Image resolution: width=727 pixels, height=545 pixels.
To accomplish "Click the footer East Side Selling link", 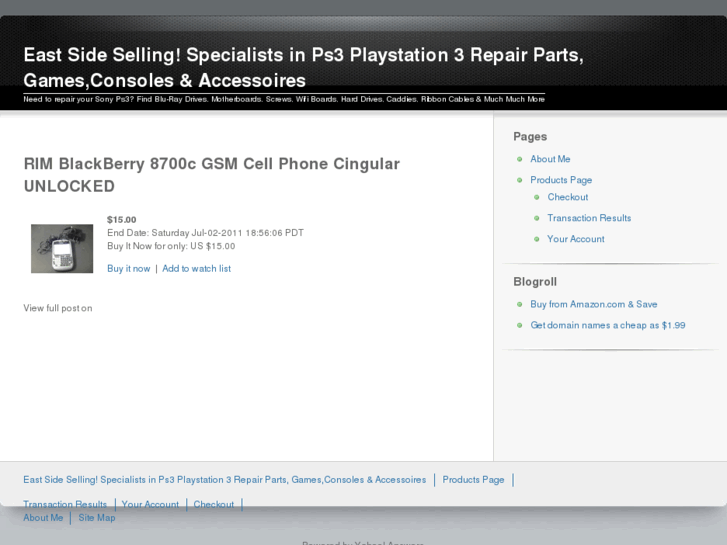I will pyautogui.click(x=225, y=480).
